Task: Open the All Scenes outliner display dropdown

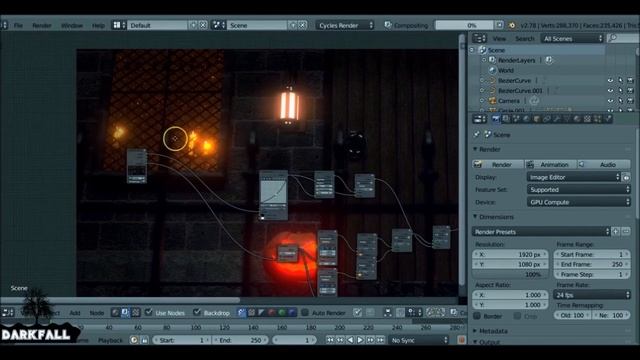Action: [x=572, y=38]
